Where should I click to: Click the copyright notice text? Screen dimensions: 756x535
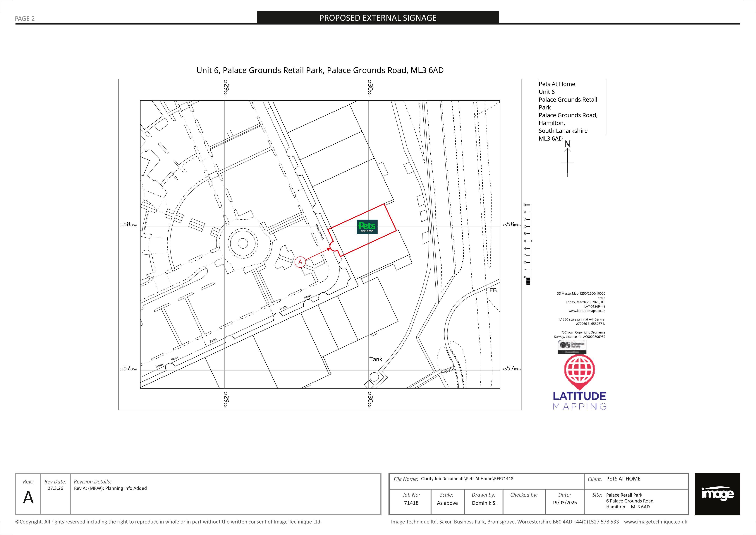pos(168,522)
